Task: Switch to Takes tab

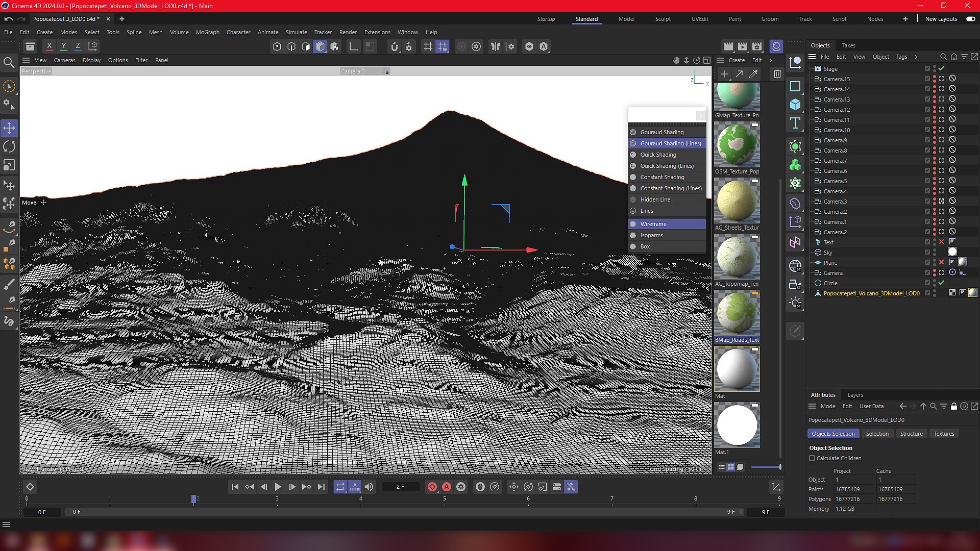Action: pos(849,45)
